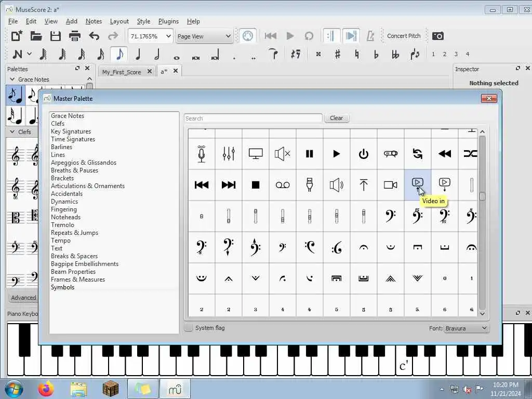The width and height of the screenshot is (532, 399).
Task: Select the power button symbol
Action: (363, 154)
